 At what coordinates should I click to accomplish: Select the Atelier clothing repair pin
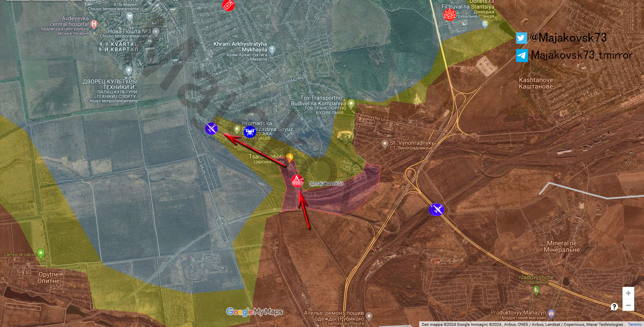coord(369,316)
